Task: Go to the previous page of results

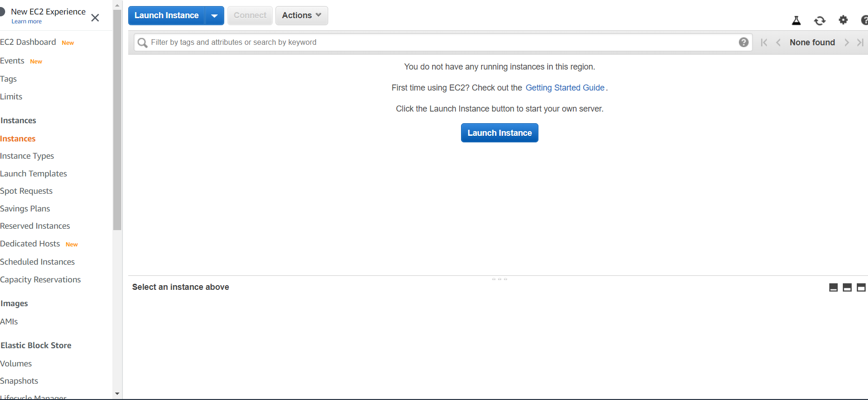Action: pyautogui.click(x=778, y=42)
